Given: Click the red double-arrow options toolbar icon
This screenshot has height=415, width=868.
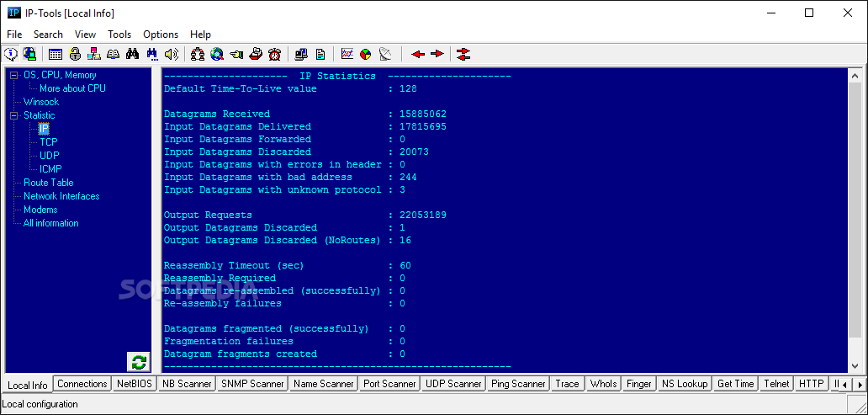Looking at the screenshot, I should pyautogui.click(x=464, y=54).
